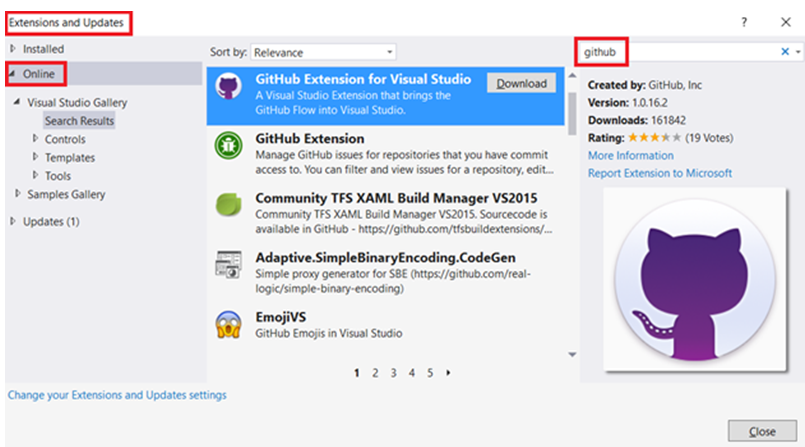
Task: Click the Community TFS XAML Build Manager green icon
Action: [228, 205]
